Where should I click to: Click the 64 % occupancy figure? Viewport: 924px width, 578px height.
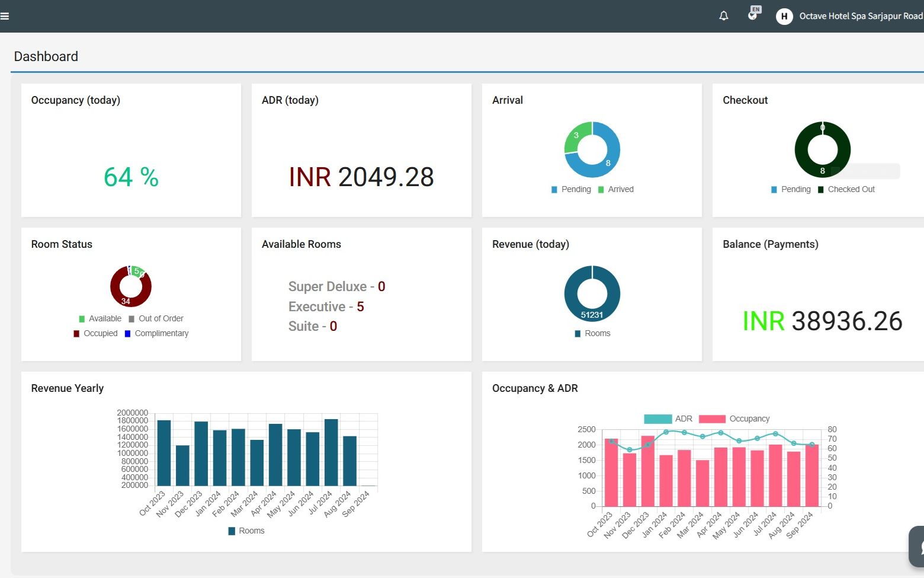coord(131,177)
